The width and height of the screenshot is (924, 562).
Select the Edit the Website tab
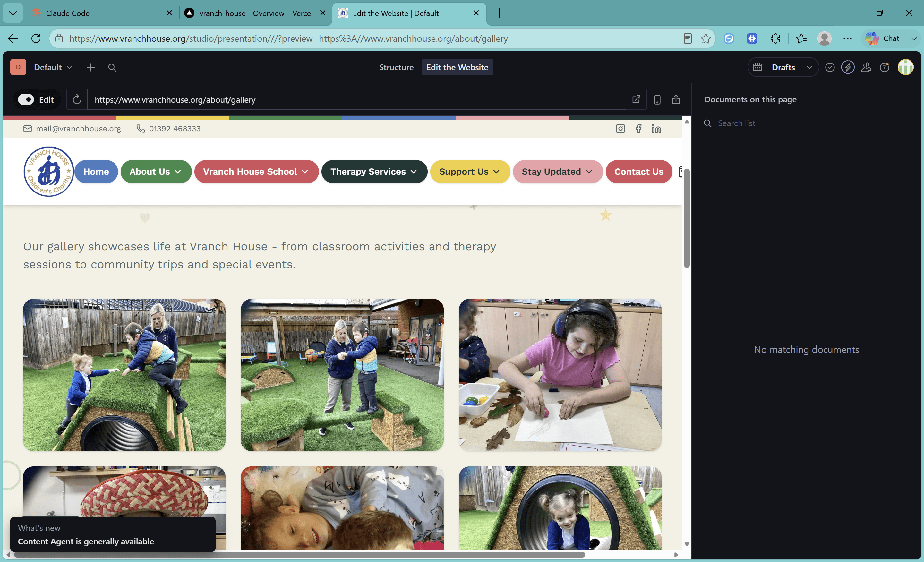pyautogui.click(x=457, y=67)
